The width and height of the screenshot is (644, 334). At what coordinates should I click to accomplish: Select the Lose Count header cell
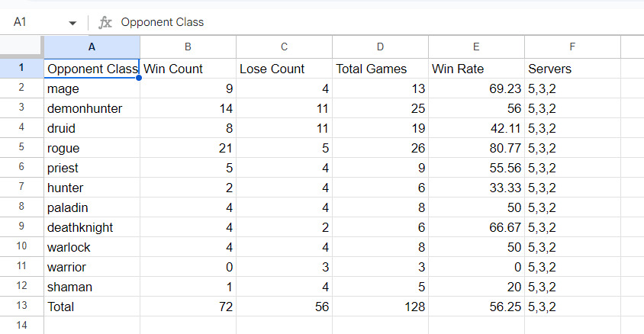click(x=284, y=69)
